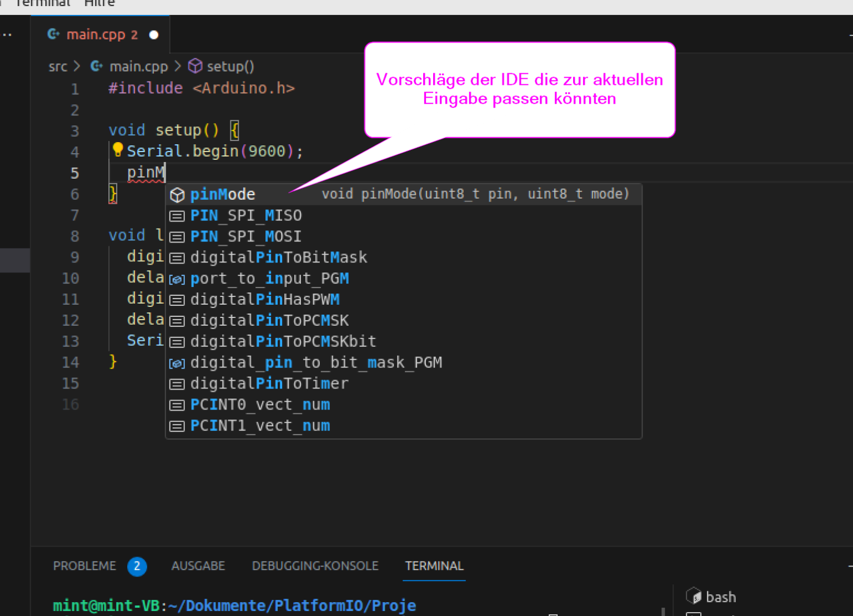Select the pinMode method cube icon
Screen dimensions: 853x616
click(177, 195)
